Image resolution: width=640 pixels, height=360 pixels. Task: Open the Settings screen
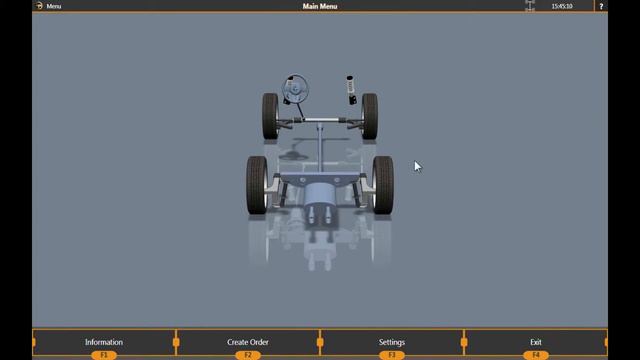coord(392,342)
